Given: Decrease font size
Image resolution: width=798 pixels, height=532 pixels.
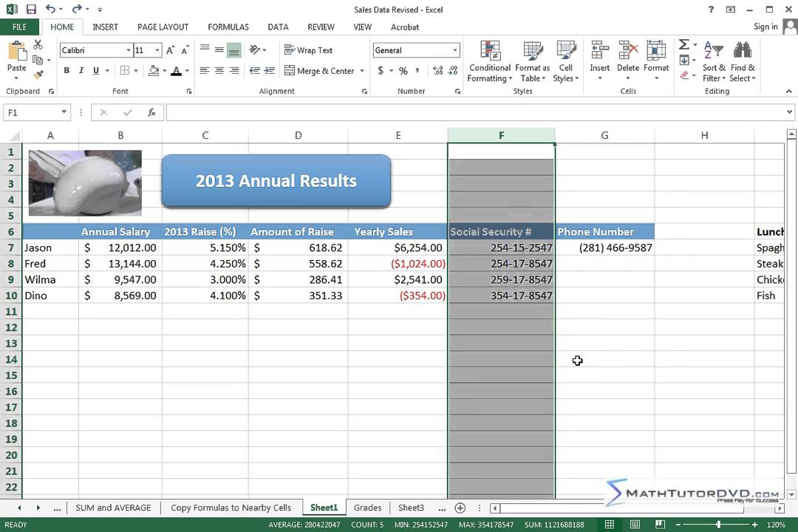Looking at the screenshot, I should (185, 50).
